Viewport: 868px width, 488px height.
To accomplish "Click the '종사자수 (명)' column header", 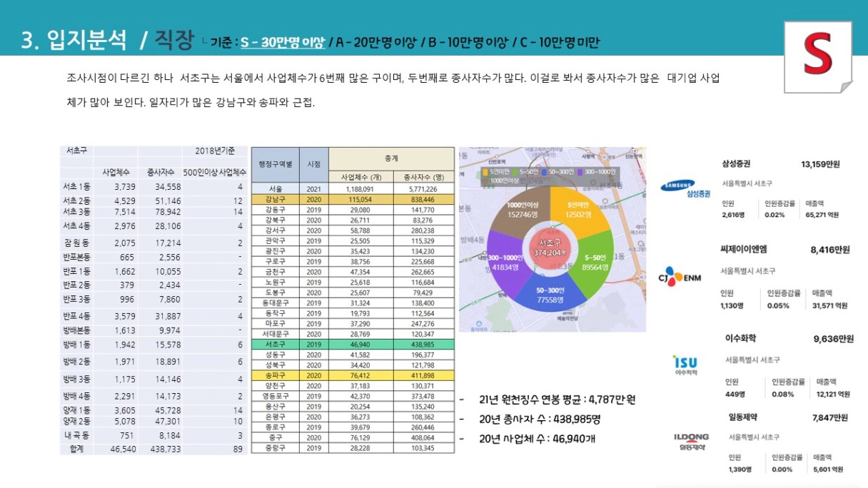I will 423,177.
